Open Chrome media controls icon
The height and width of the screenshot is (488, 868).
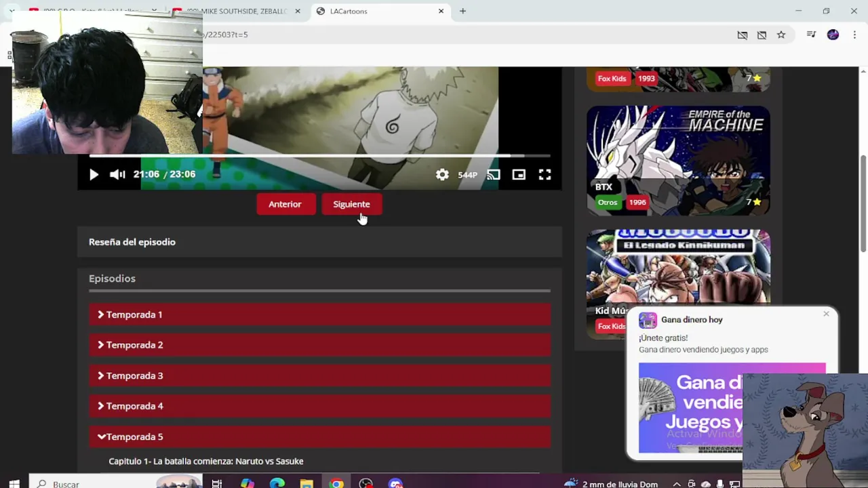click(811, 35)
